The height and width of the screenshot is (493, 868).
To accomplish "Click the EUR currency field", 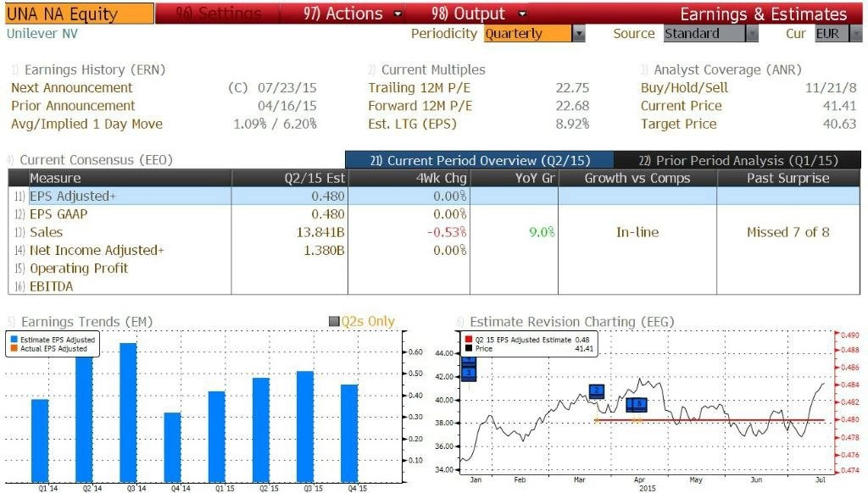I will click(832, 34).
